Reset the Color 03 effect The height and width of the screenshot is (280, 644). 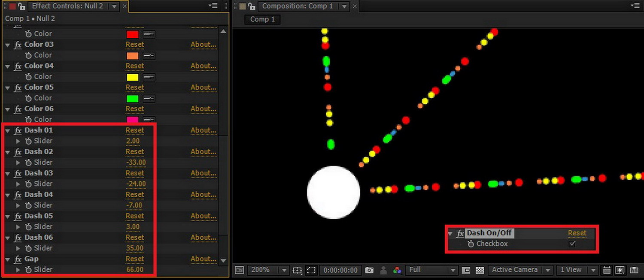click(135, 45)
